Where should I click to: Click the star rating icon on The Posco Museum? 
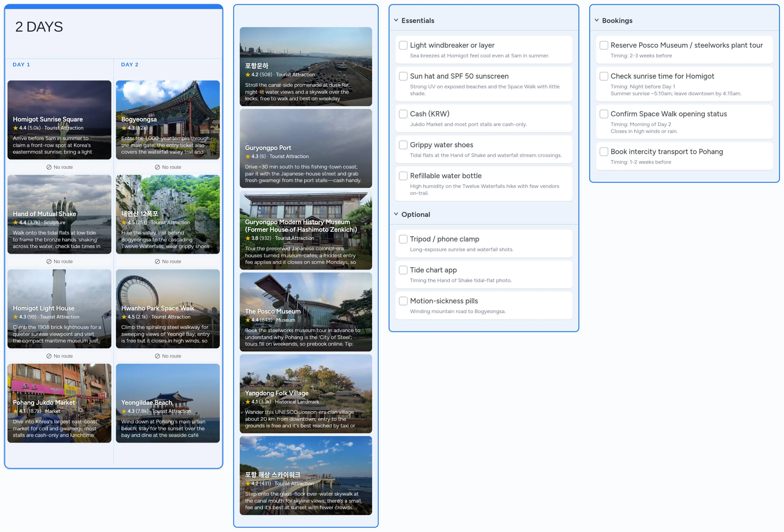coord(248,320)
